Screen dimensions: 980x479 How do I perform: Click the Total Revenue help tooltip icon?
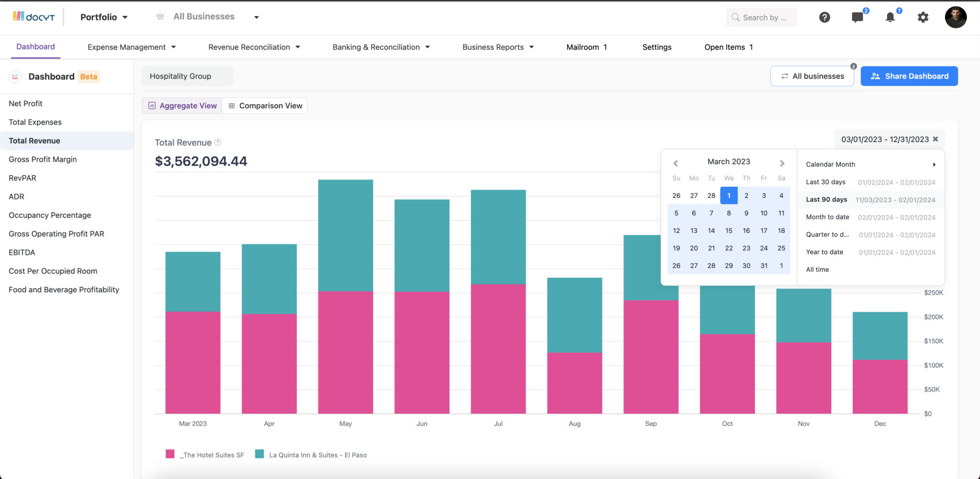[x=218, y=142]
